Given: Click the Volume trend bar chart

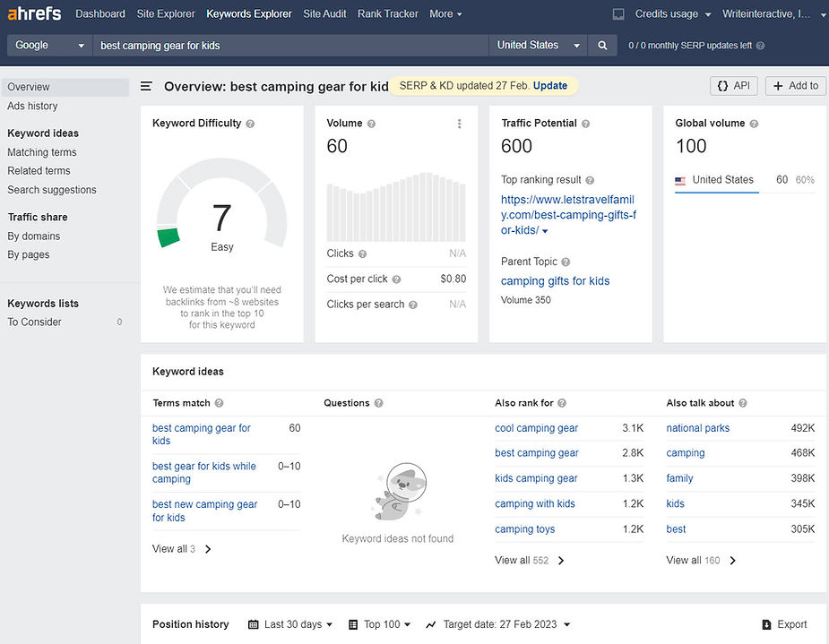Looking at the screenshot, I should coord(396,207).
